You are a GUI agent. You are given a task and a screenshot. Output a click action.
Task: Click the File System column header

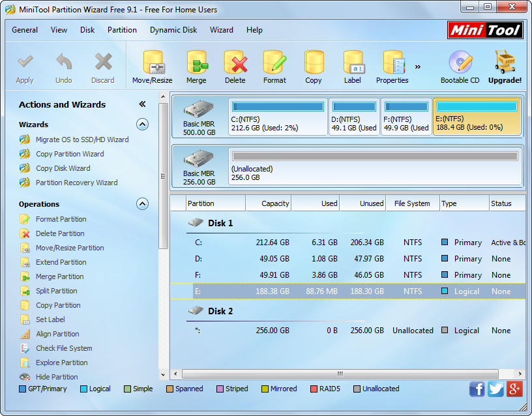[x=413, y=203]
